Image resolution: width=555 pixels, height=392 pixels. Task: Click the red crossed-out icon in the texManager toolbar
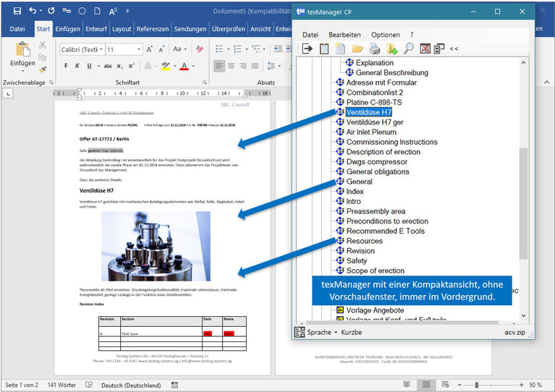tap(425, 48)
